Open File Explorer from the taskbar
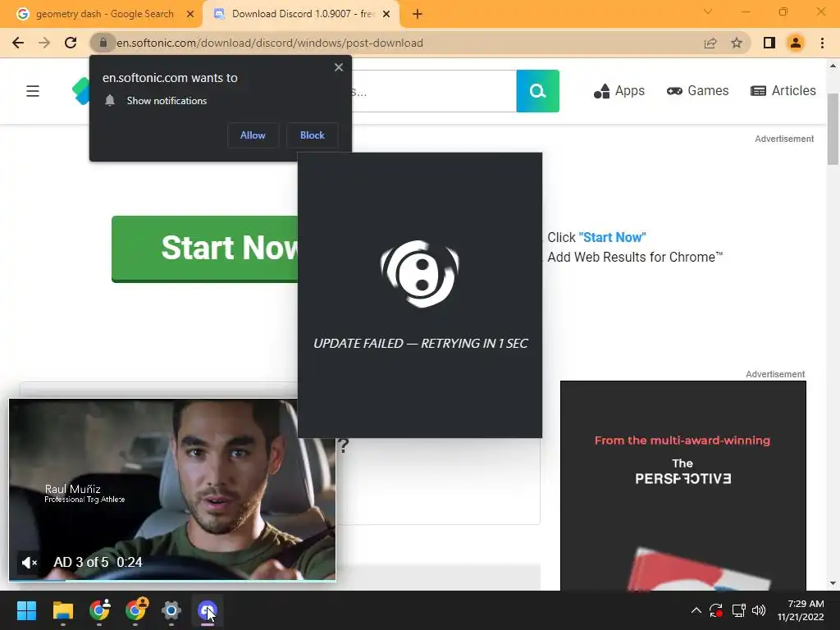The height and width of the screenshot is (630, 840). coord(62,610)
